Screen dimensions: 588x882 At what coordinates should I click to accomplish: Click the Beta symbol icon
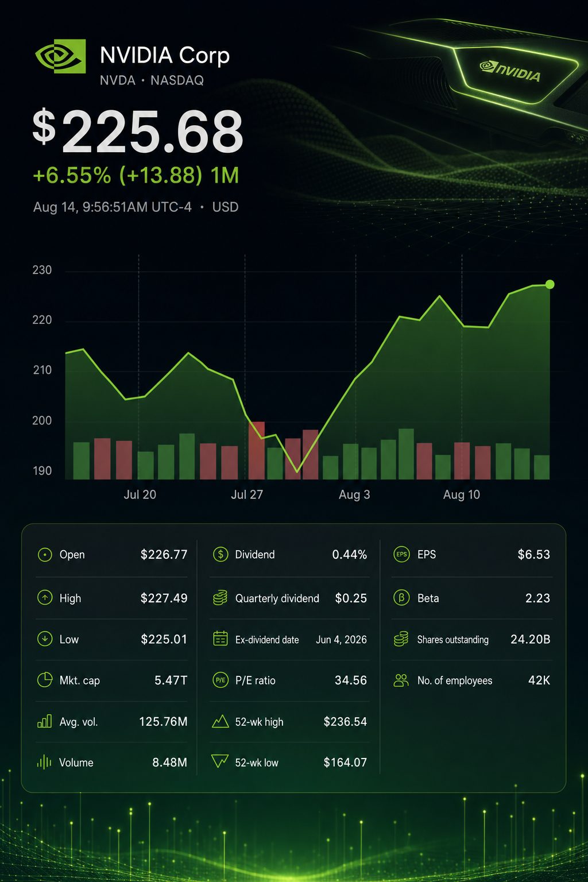(401, 598)
